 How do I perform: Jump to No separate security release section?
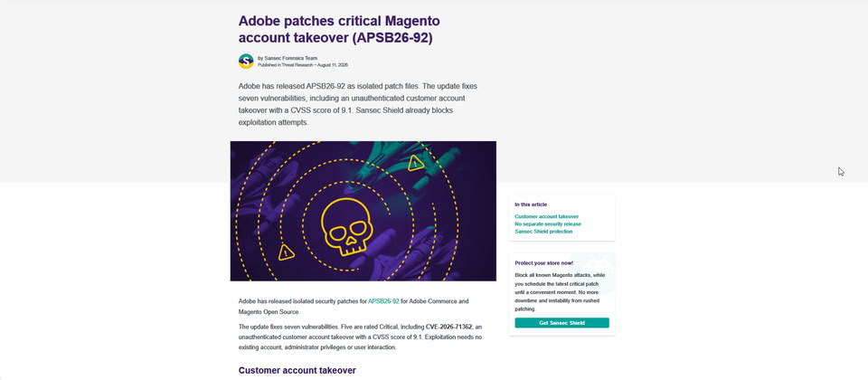pos(548,223)
